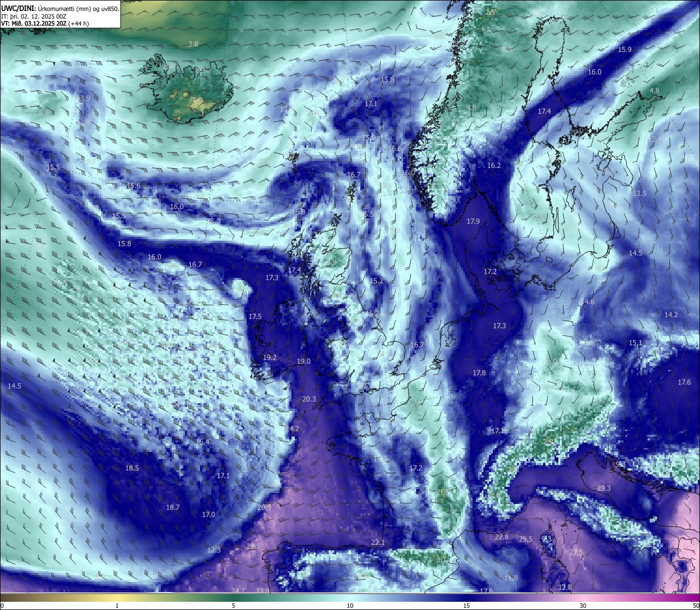Click the colorbar tick label 50
Screen dimensions: 700x610
point(695,605)
